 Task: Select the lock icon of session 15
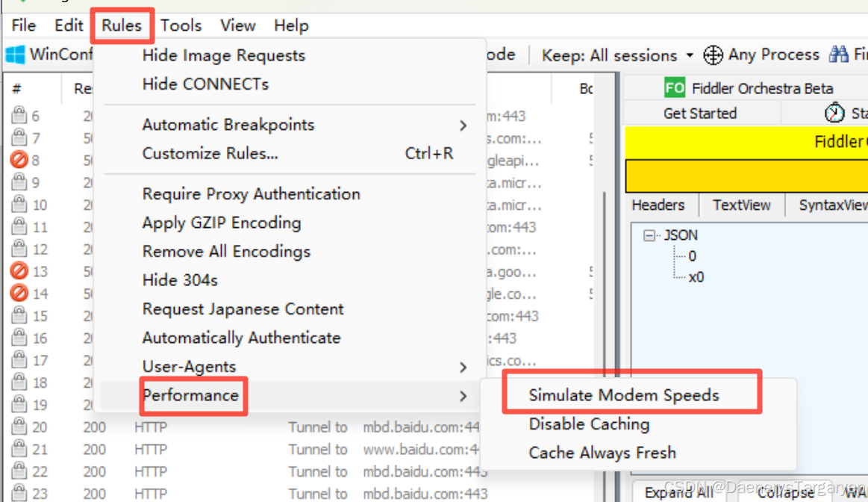pyautogui.click(x=19, y=315)
